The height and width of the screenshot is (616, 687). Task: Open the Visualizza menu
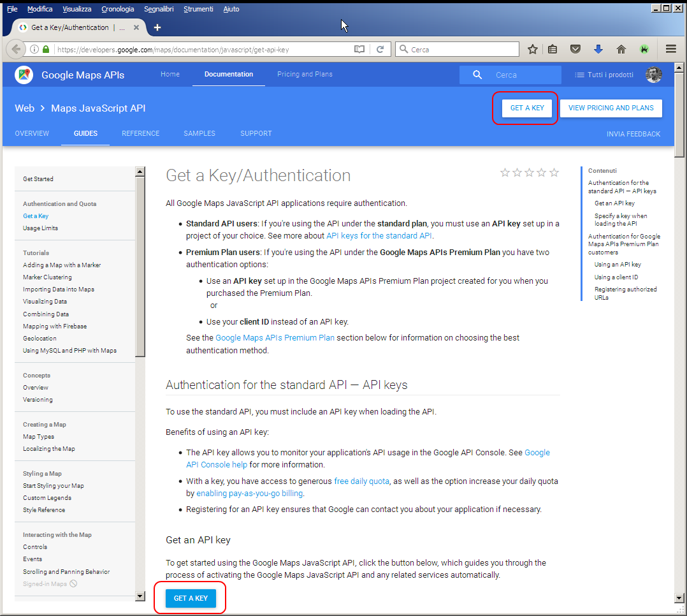pos(76,9)
